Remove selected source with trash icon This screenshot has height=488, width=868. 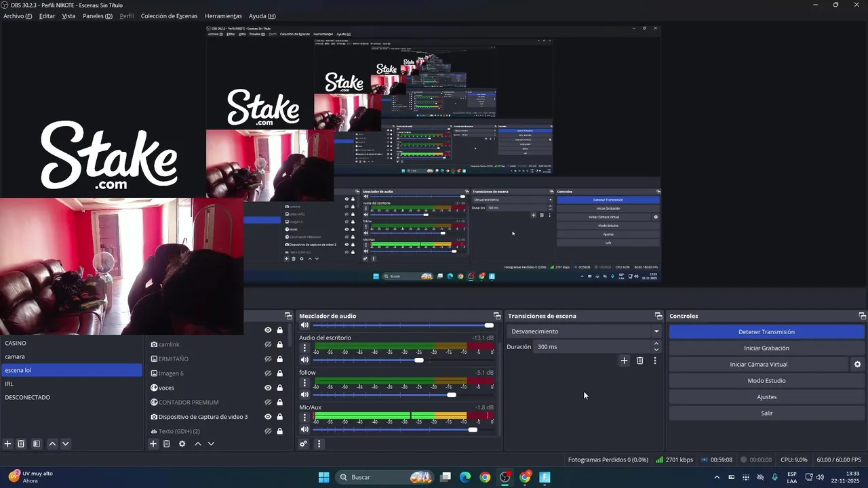[x=166, y=444]
